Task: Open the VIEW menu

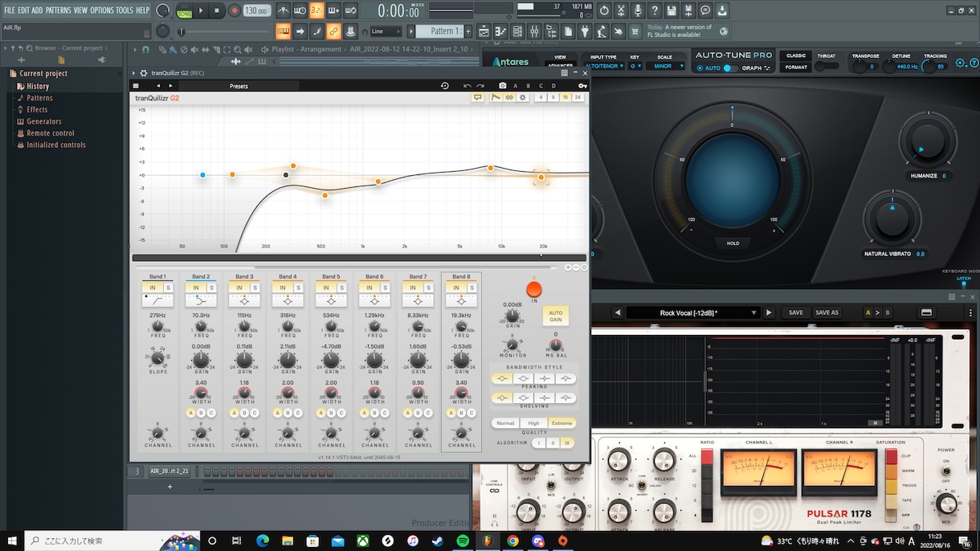Action: pyautogui.click(x=80, y=10)
